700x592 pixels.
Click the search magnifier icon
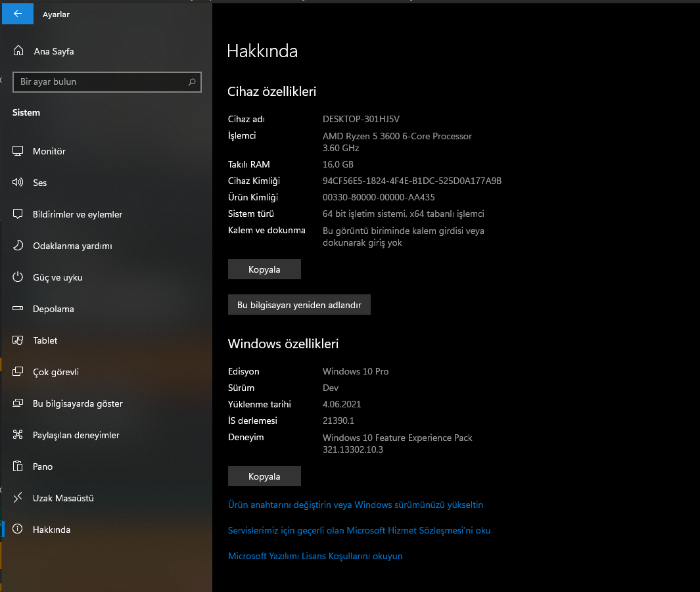[192, 82]
